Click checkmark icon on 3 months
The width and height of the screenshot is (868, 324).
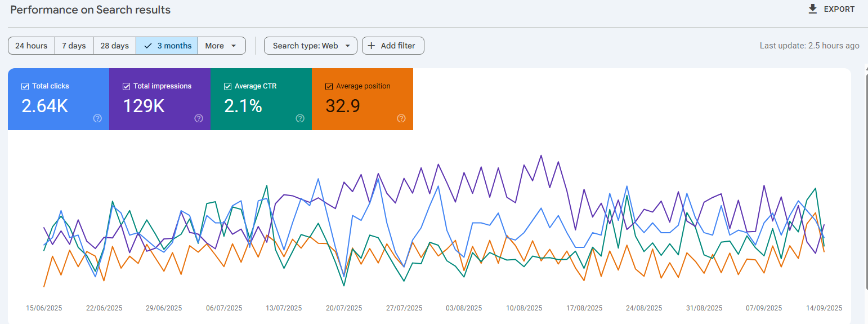148,46
